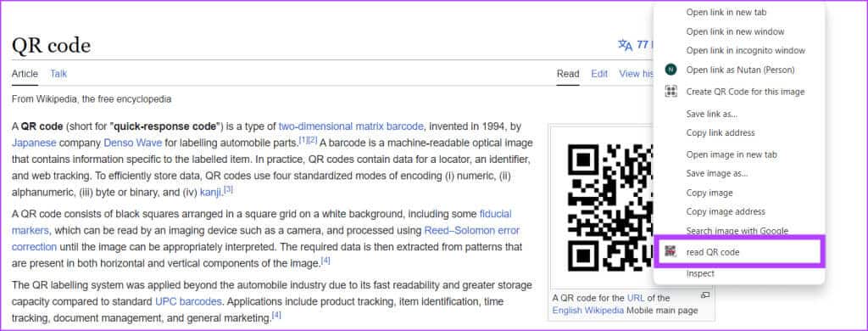The image size is (868, 331).
Task: Click citation [4] after 'general marketing.'
Action: 277,315
